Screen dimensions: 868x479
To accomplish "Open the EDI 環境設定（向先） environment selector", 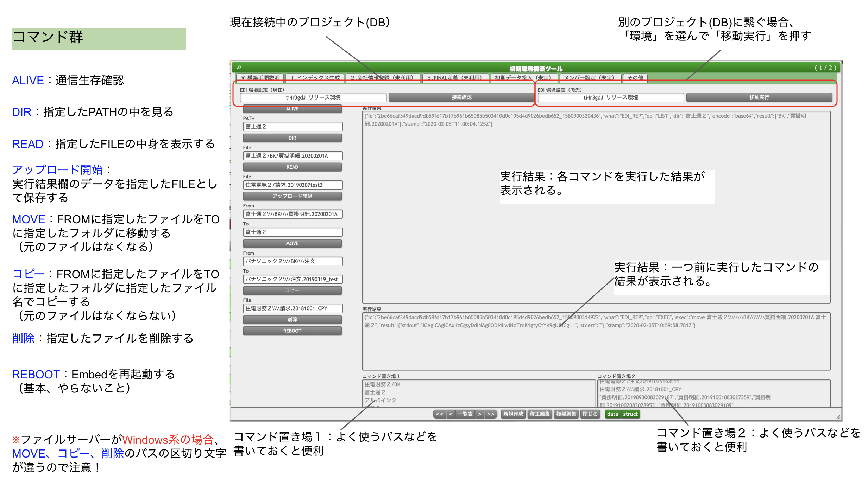I will 611,97.
